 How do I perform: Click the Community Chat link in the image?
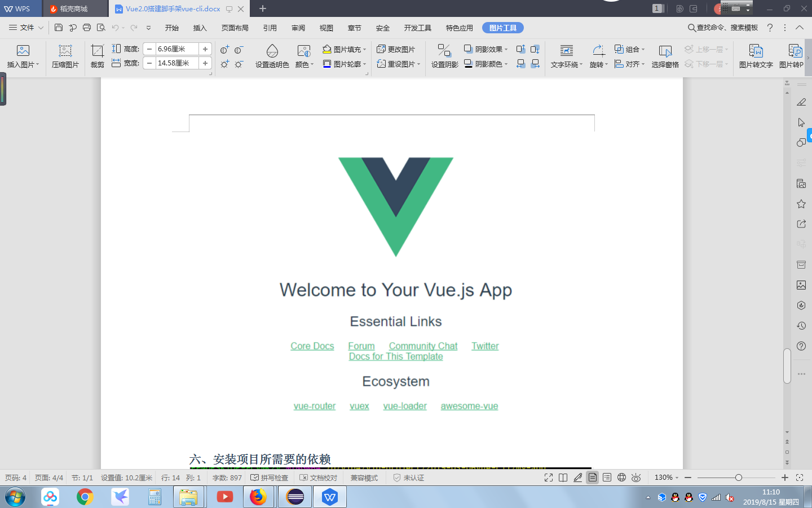click(423, 346)
